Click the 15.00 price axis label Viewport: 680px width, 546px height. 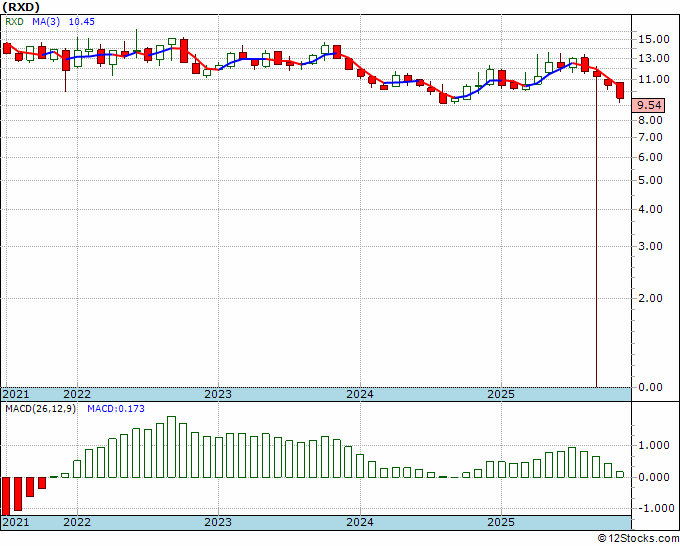pyautogui.click(x=654, y=39)
